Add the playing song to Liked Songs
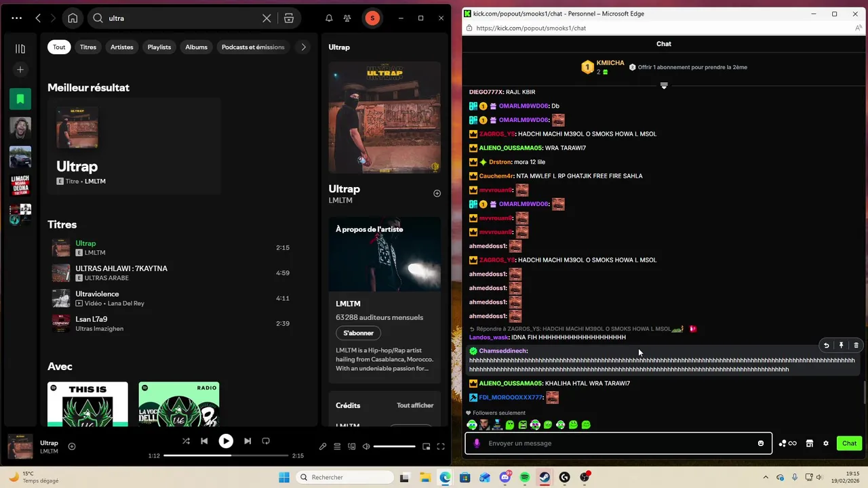This screenshot has width=868, height=488. pos(72,446)
